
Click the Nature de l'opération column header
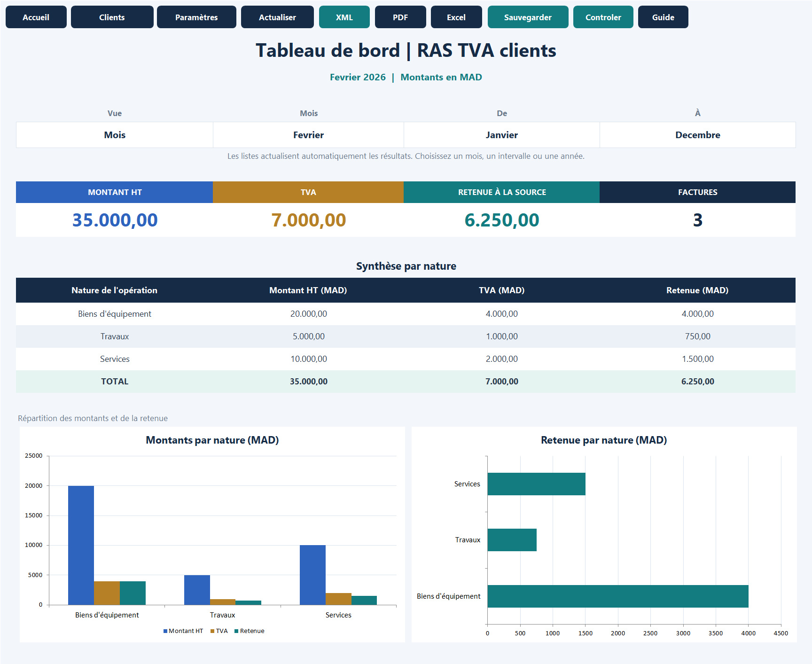tap(115, 290)
